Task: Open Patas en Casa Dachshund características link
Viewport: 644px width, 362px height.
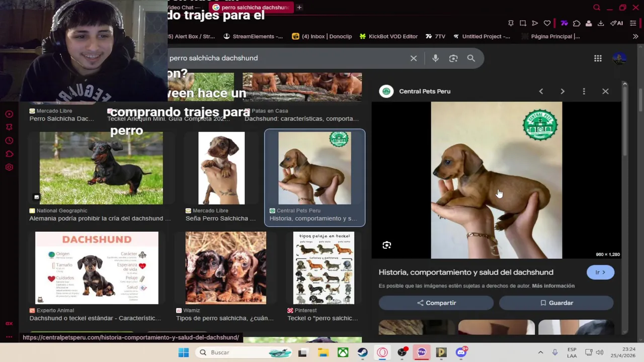Action: pos(301,119)
